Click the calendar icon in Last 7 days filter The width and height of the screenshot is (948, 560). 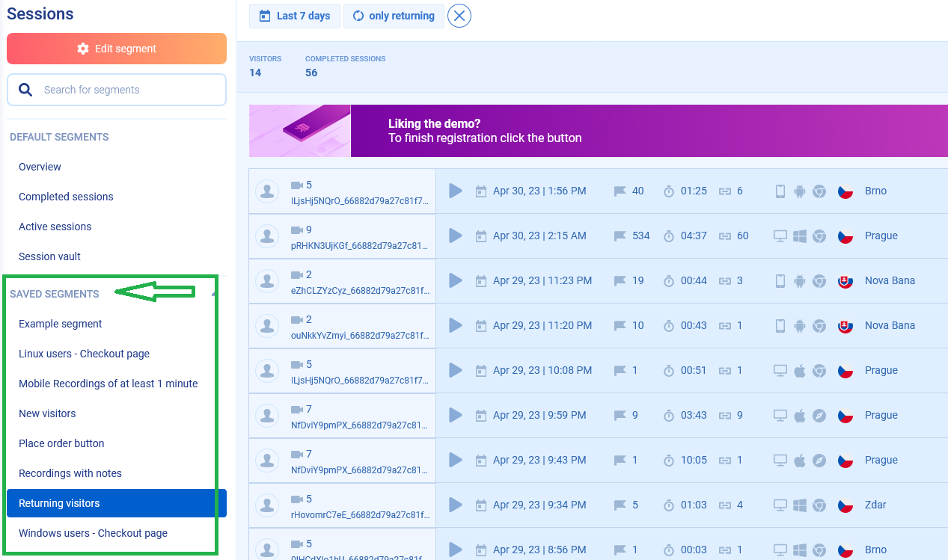click(x=265, y=16)
